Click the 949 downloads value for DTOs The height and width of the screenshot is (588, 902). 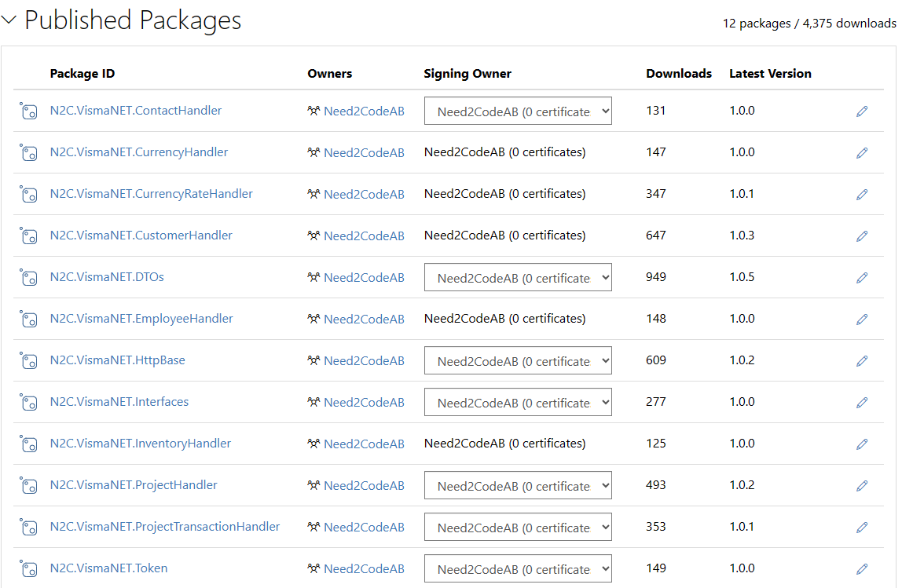coord(656,277)
